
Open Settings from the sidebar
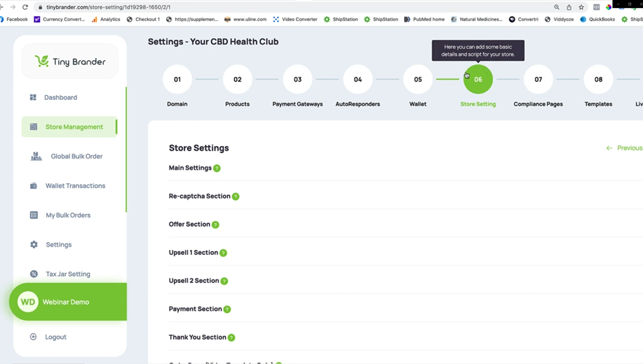tap(59, 245)
